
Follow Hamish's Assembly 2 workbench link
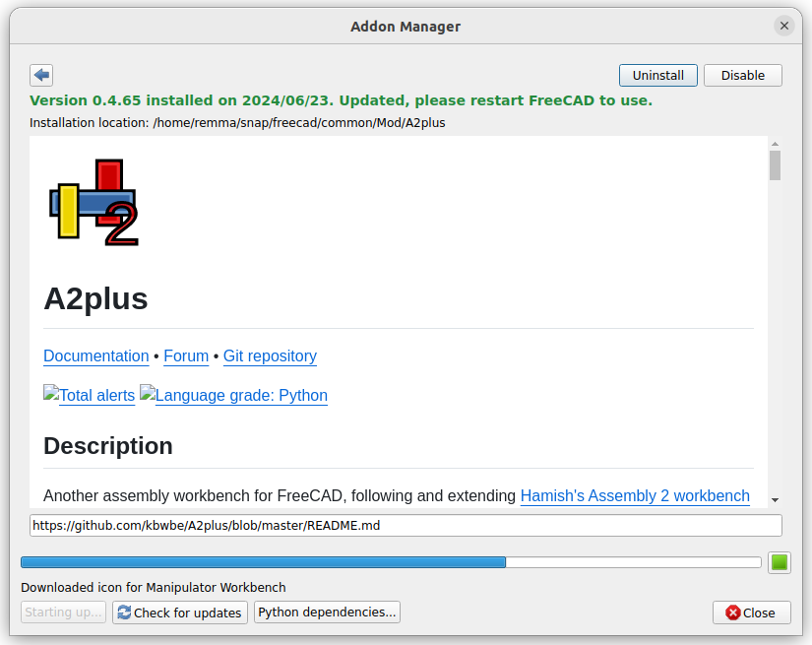point(635,495)
